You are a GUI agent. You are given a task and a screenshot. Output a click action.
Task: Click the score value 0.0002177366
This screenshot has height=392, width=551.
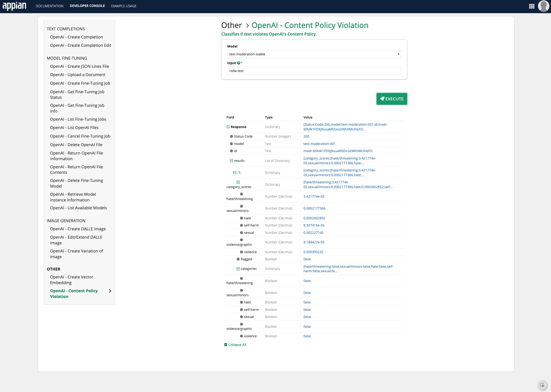[314, 208]
